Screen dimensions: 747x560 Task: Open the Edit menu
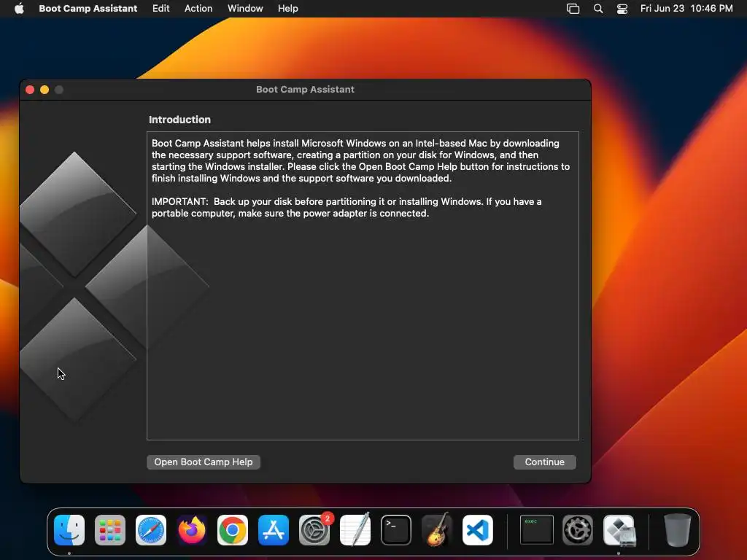point(160,9)
